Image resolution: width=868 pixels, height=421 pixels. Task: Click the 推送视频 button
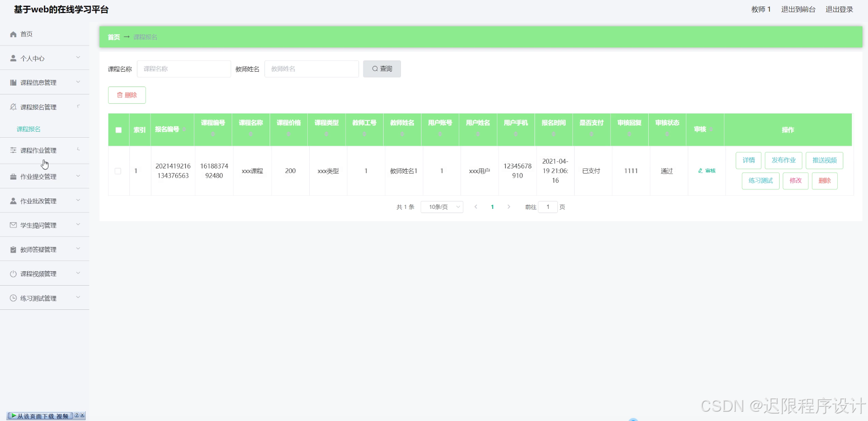[x=824, y=160]
